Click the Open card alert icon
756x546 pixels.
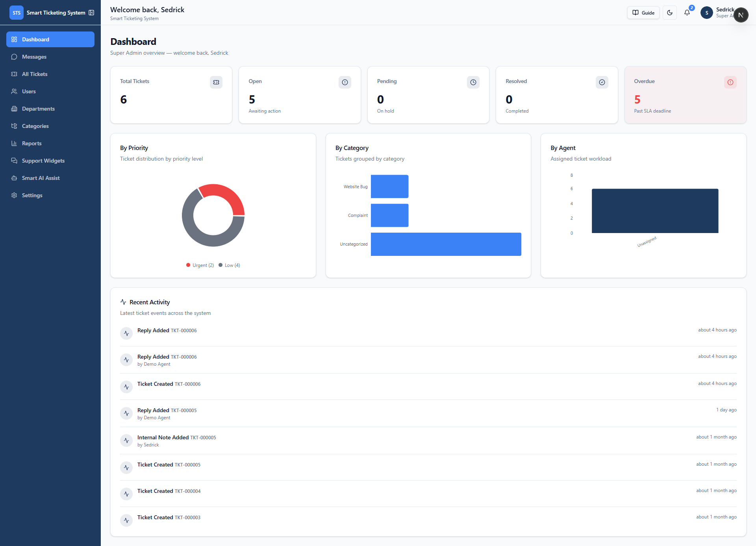[x=345, y=82]
